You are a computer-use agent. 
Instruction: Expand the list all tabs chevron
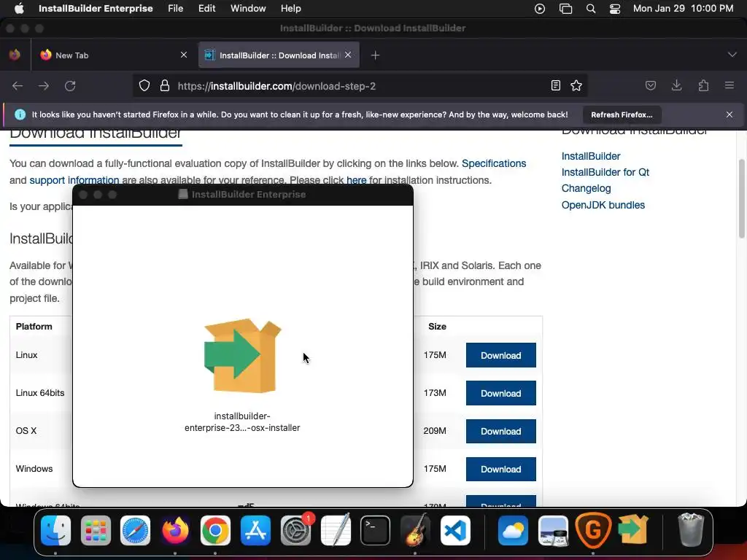[732, 55]
